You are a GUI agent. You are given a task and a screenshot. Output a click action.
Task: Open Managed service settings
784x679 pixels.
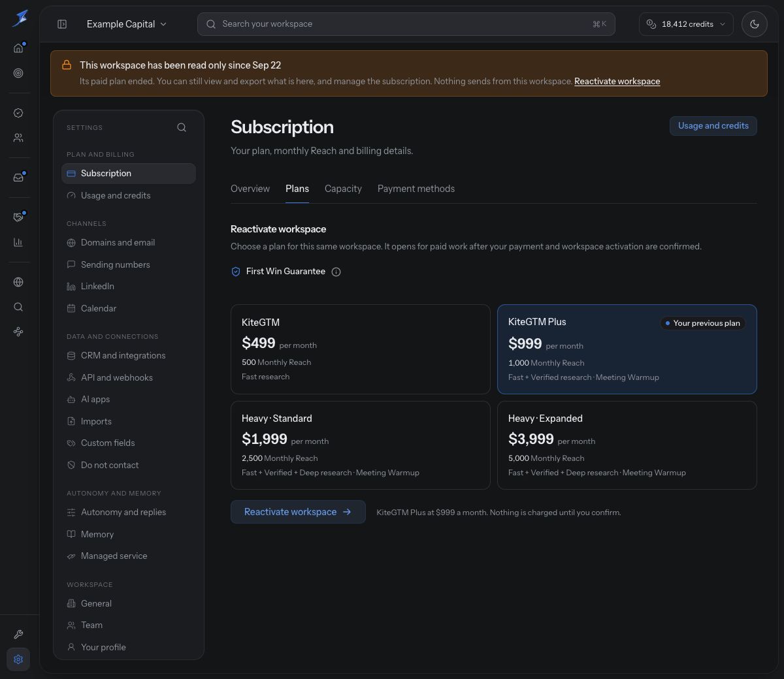[129, 556]
